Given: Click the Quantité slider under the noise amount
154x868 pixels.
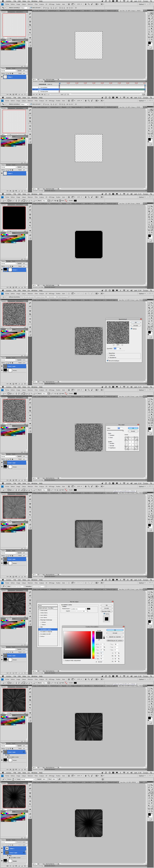Looking at the screenshot, I should (117, 351).
